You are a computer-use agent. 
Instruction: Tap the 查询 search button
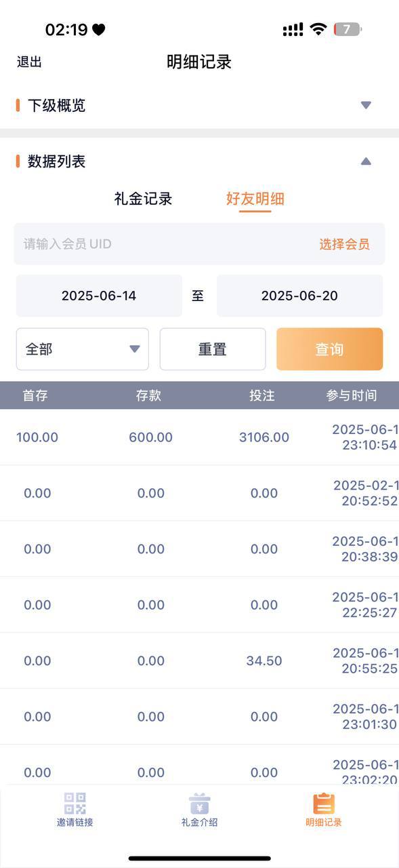329,349
